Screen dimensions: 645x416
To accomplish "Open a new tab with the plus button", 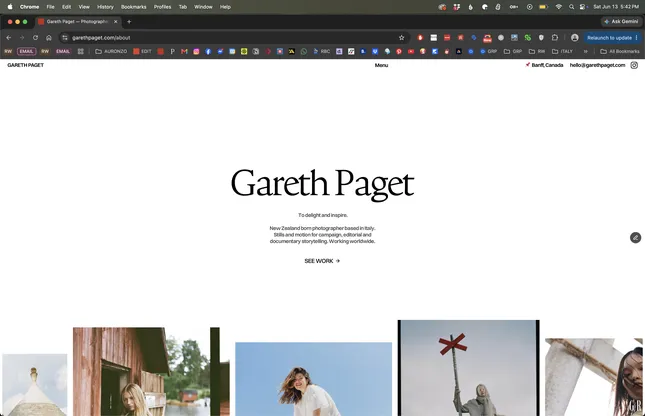I will pos(129,22).
